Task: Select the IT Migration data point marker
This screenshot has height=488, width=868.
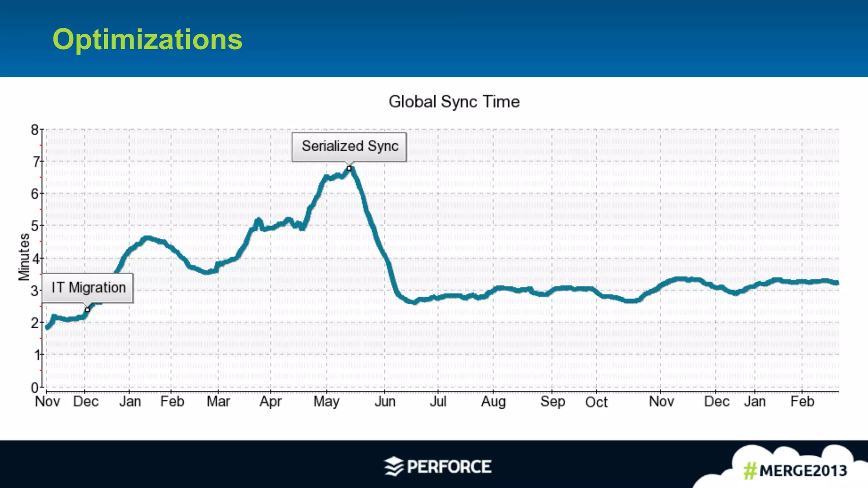Action: pyautogui.click(x=87, y=310)
